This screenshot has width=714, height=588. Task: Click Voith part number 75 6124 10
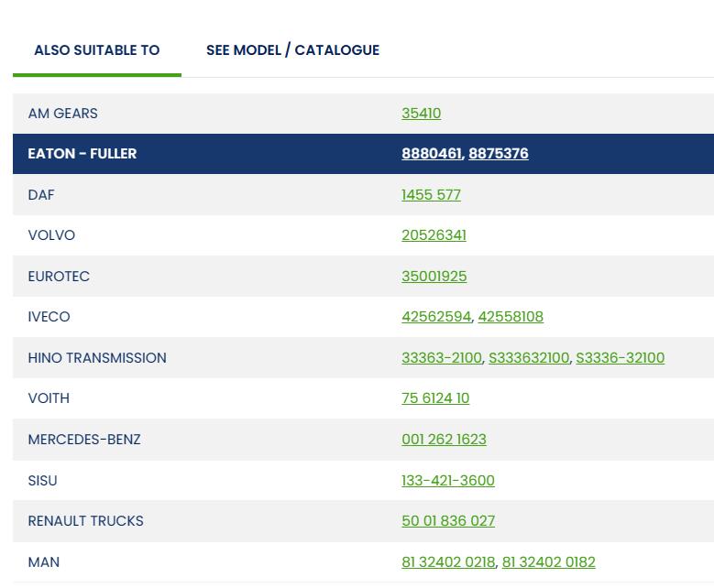pyautogui.click(x=435, y=398)
